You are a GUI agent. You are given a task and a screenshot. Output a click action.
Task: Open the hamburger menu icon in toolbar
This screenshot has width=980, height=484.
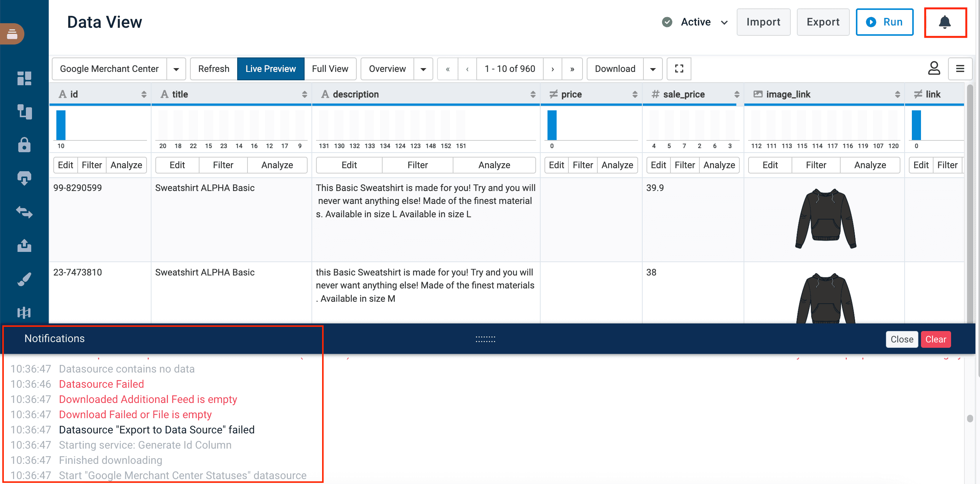[x=960, y=68]
